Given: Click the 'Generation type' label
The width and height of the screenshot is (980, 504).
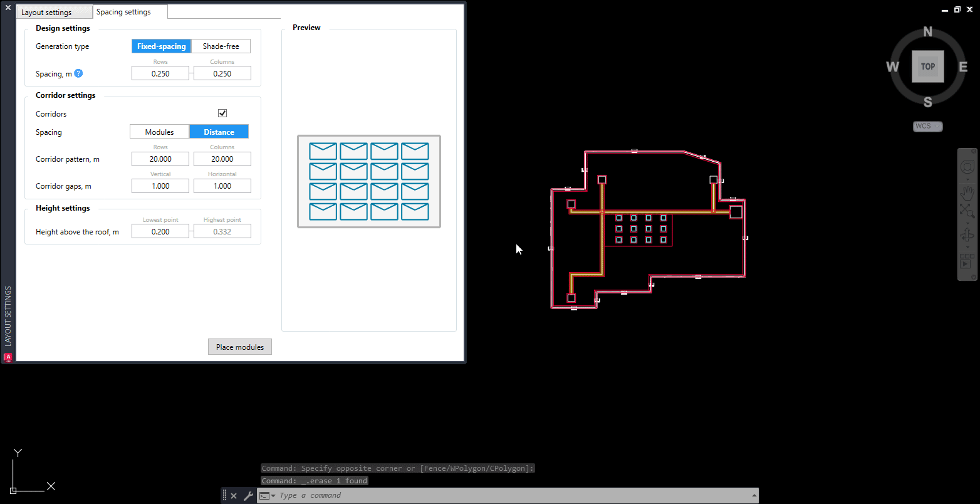Looking at the screenshot, I should click(63, 46).
